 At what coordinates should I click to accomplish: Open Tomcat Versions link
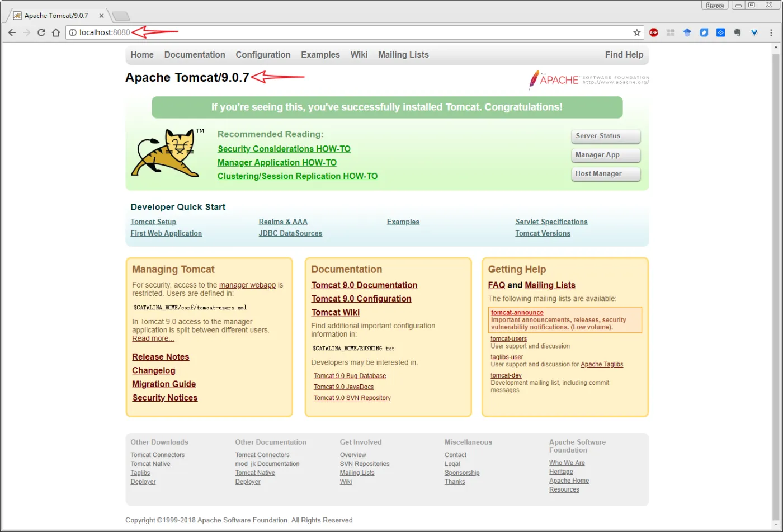543,233
